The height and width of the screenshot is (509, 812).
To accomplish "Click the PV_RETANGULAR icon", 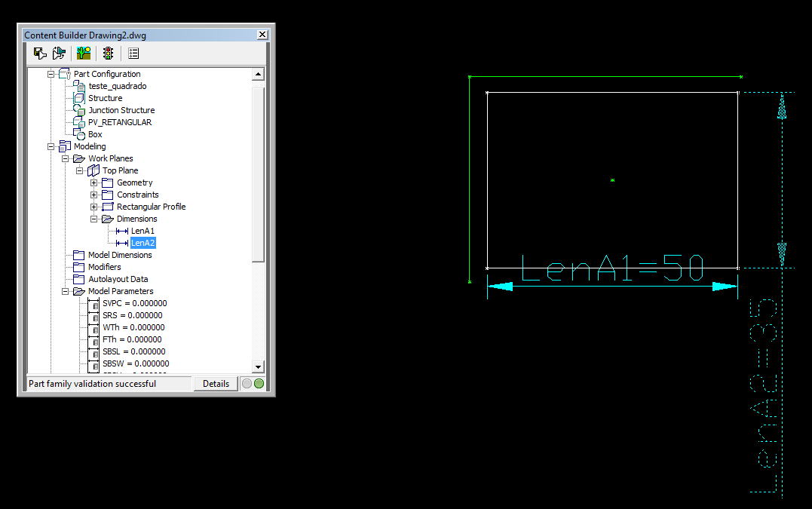I will [x=79, y=122].
